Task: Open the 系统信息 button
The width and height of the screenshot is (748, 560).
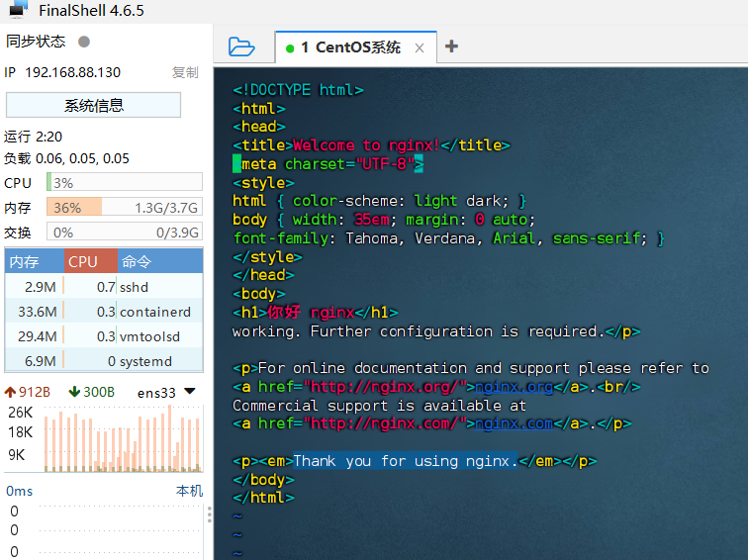Action: [93, 105]
